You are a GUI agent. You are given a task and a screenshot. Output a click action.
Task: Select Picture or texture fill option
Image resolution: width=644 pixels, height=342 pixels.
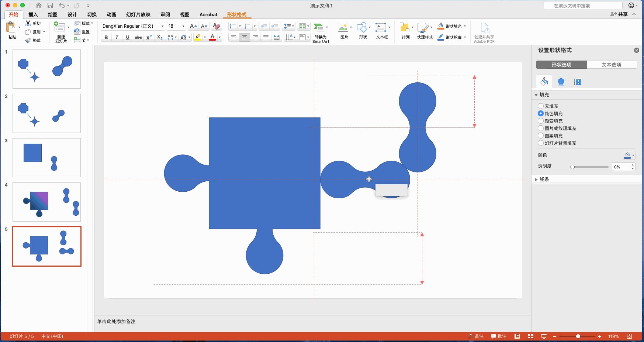pos(541,128)
